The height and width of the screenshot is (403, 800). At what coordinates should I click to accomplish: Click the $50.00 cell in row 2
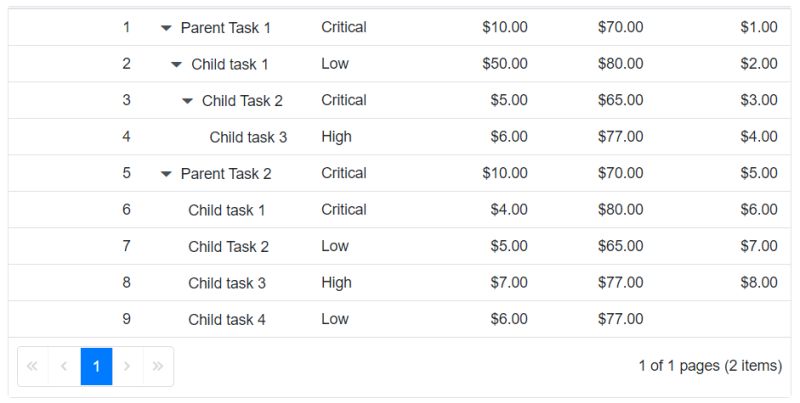point(504,64)
